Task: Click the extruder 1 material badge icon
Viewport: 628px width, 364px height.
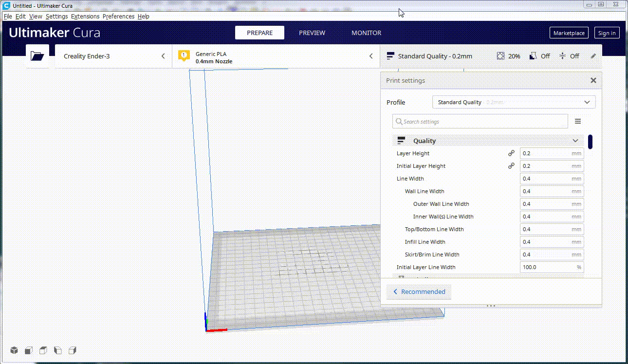Action: click(x=184, y=56)
